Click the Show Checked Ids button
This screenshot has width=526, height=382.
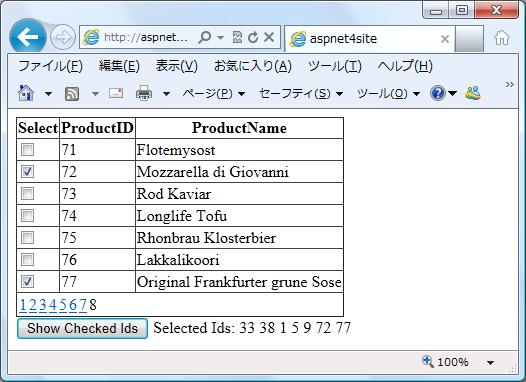pyautogui.click(x=82, y=328)
